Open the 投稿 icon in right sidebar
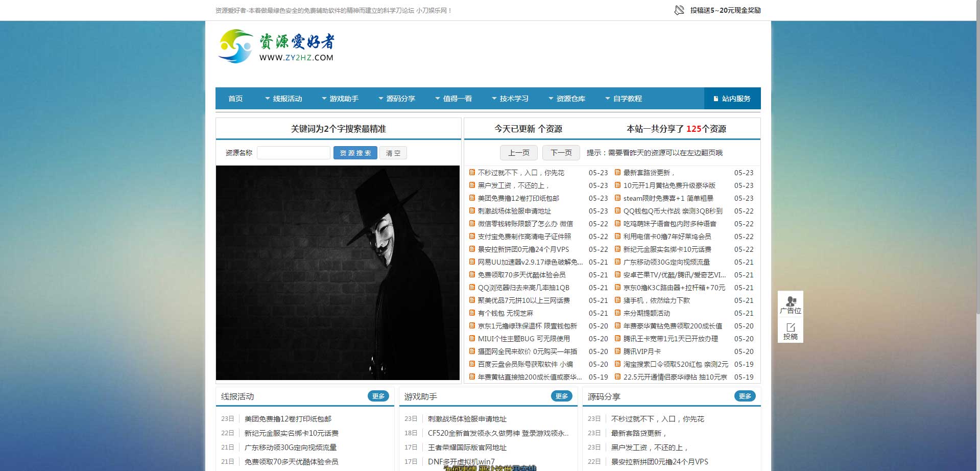 tap(790, 332)
